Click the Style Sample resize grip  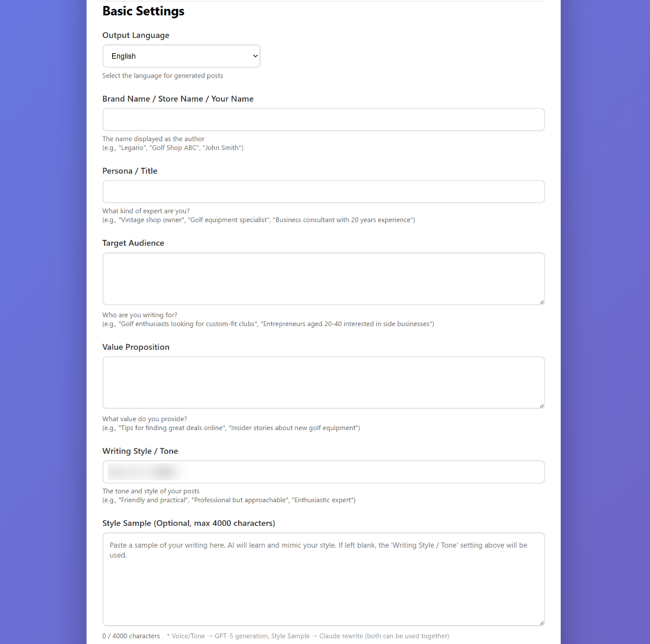pos(541,622)
